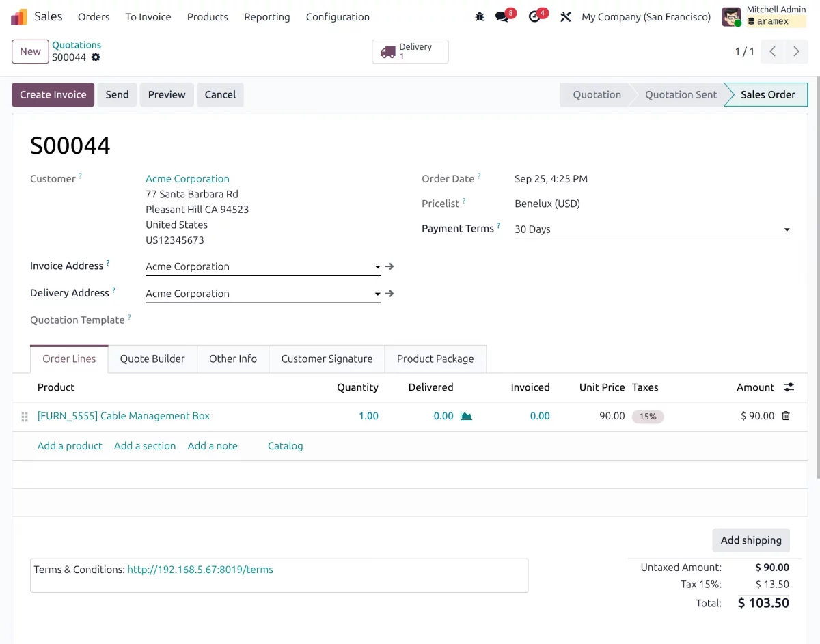Delete the Cable Management Box line
820x644 pixels.
pos(786,416)
